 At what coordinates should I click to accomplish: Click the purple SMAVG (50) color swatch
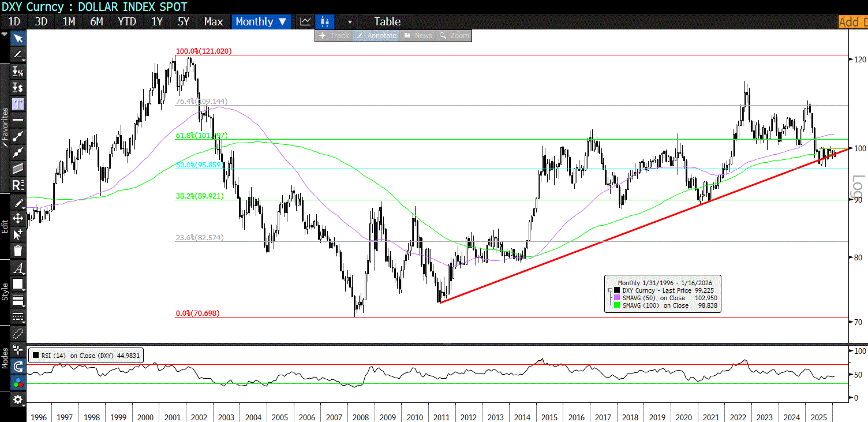click(x=617, y=298)
